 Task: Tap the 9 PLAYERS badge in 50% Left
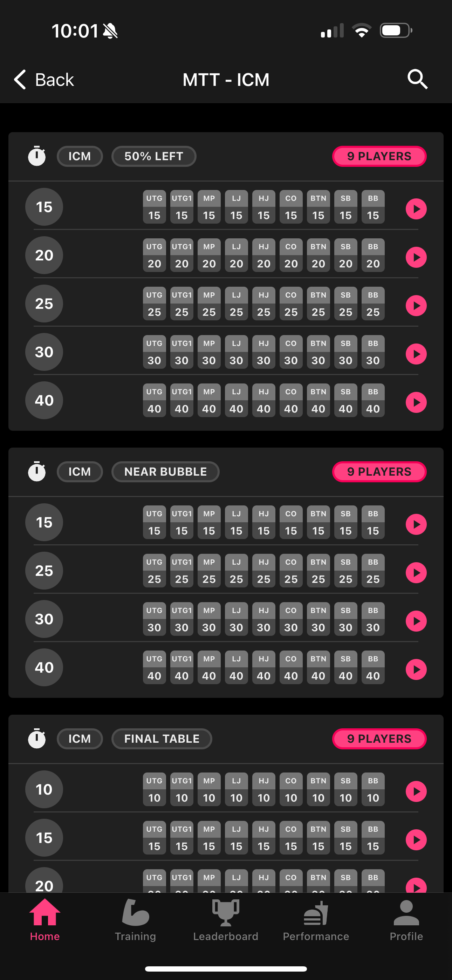[379, 156]
